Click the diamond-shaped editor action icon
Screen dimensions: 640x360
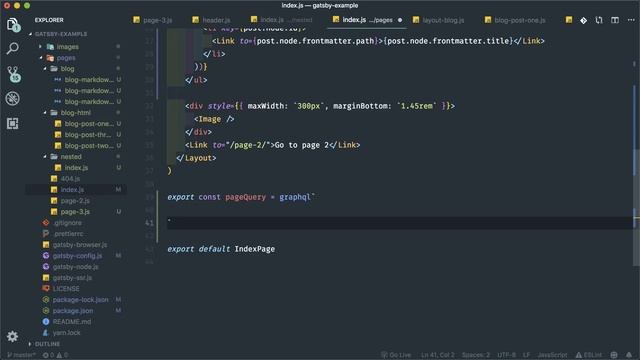[x=583, y=20]
